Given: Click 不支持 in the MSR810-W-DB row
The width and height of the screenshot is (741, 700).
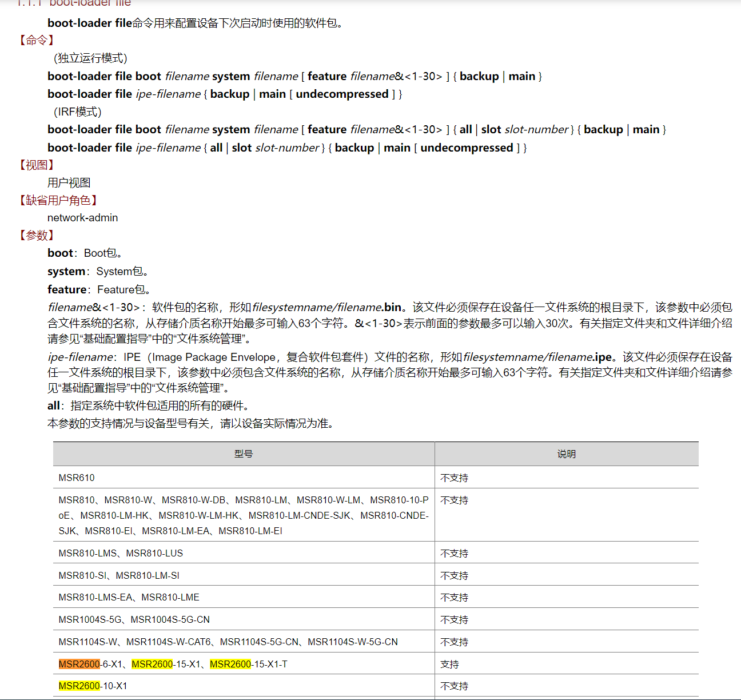Looking at the screenshot, I should click(x=455, y=500).
